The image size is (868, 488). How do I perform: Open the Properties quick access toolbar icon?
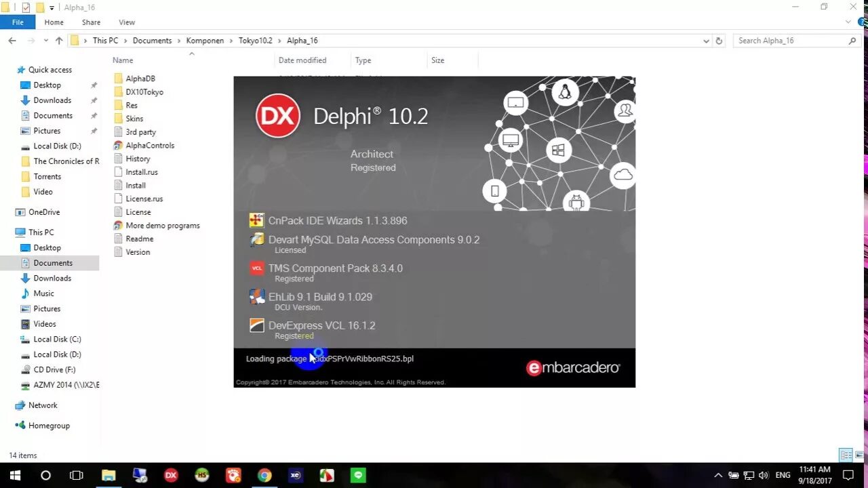click(x=26, y=7)
